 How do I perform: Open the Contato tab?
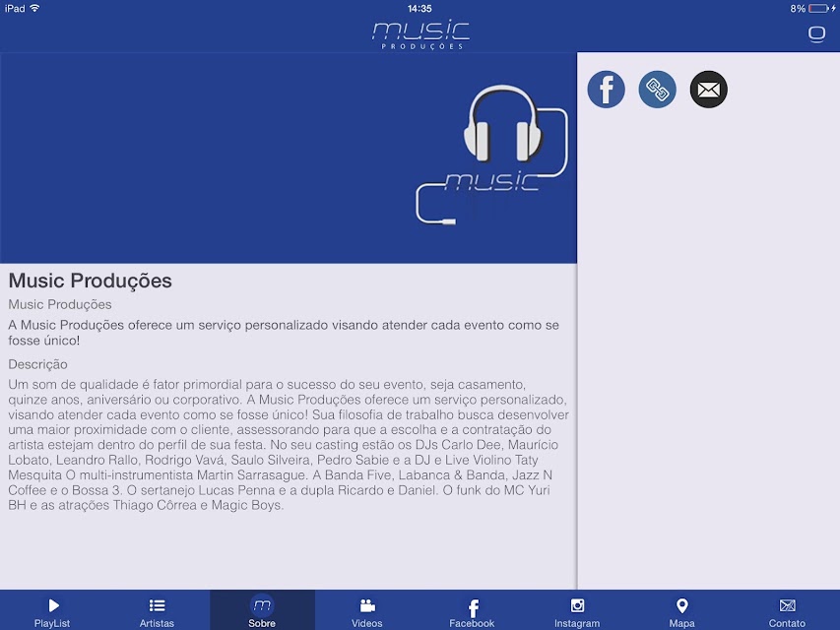tap(787, 610)
